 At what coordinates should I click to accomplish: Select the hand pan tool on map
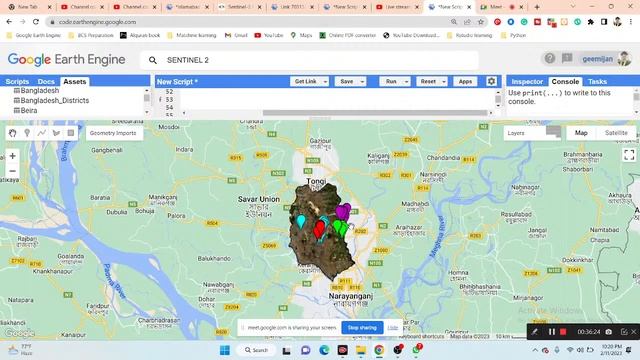click(x=13, y=133)
